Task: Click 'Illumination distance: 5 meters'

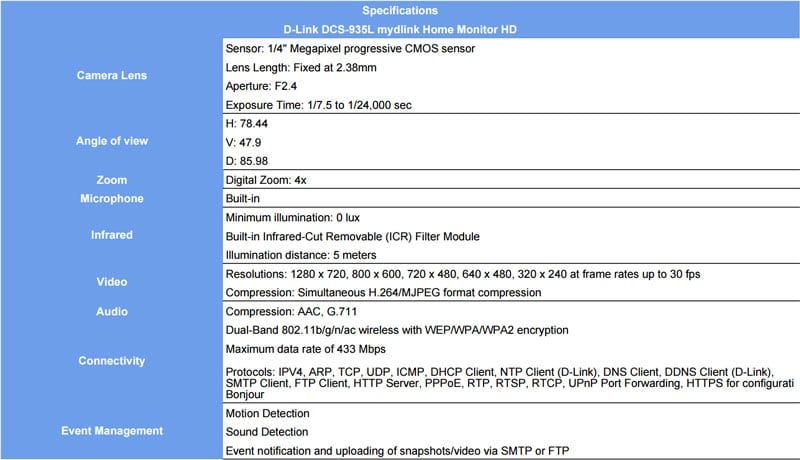Action: click(301, 255)
